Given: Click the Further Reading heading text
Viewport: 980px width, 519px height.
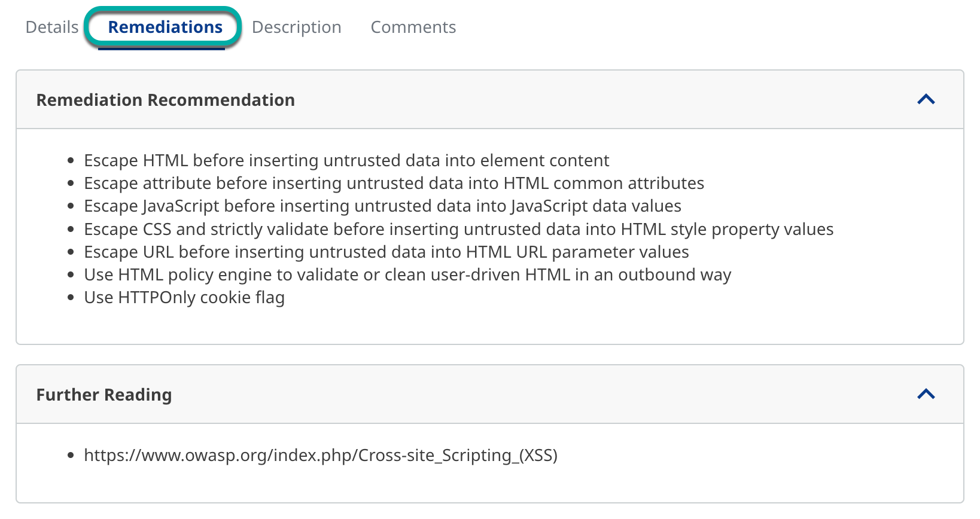Looking at the screenshot, I should pyautogui.click(x=104, y=395).
